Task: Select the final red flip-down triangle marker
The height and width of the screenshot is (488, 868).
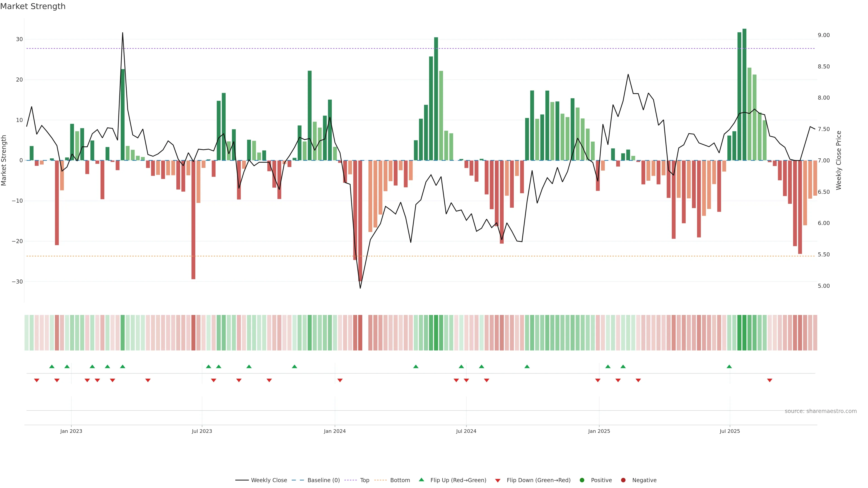Action: pos(770,380)
